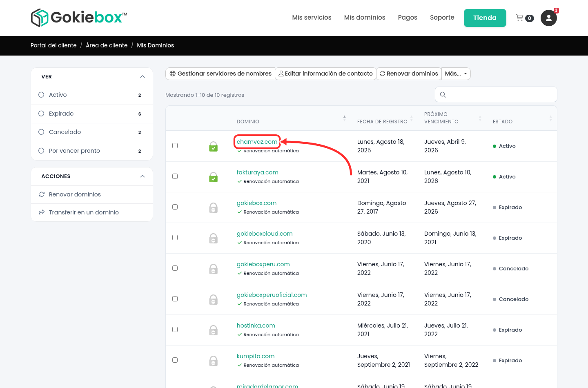Click the toolbar Renovar dominios button
Viewport: 588px width, 388px height.
click(x=409, y=74)
